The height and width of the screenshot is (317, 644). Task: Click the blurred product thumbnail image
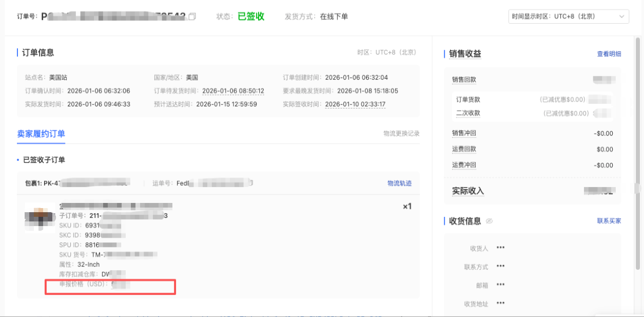click(x=40, y=217)
